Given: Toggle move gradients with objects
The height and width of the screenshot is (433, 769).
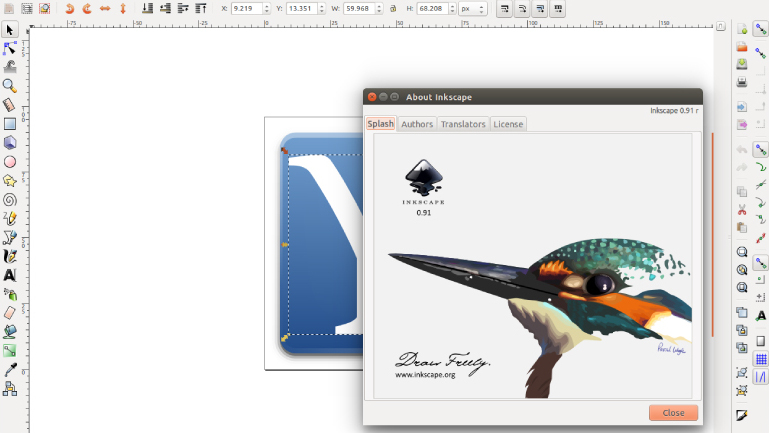Looking at the screenshot, I should coord(540,9).
